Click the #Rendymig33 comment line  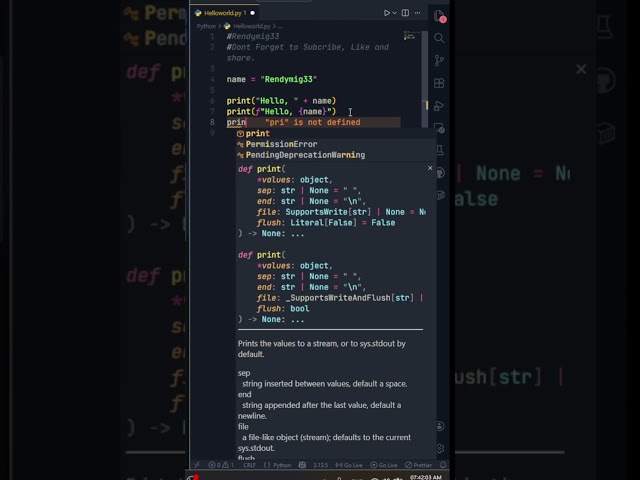(253, 36)
